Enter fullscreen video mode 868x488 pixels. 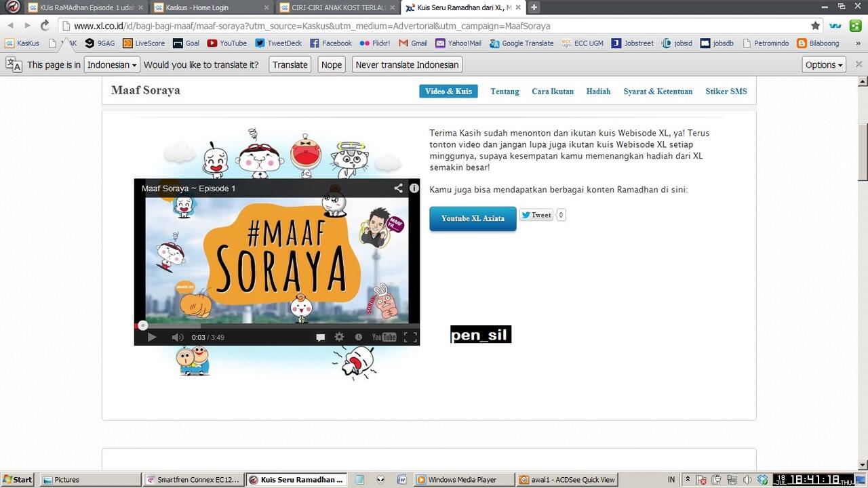pos(410,337)
